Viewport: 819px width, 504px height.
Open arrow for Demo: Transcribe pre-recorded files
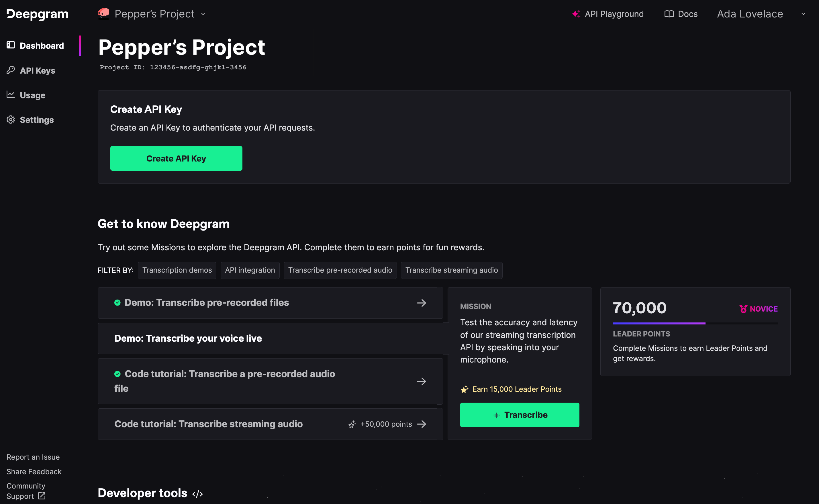pyautogui.click(x=421, y=303)
